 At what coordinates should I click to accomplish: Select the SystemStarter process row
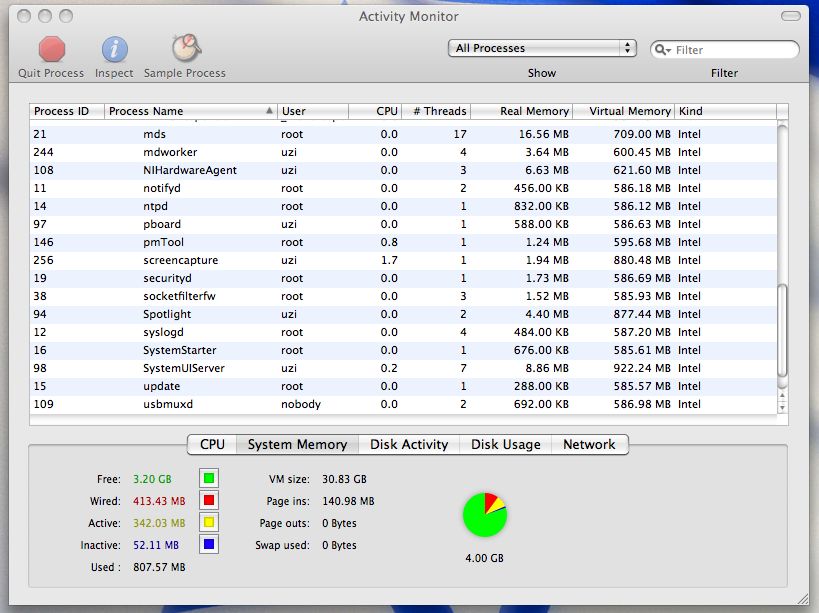pos(403,350)
